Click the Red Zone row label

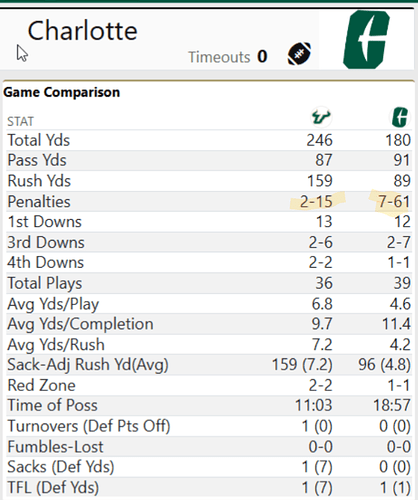[x=42, y=385]
